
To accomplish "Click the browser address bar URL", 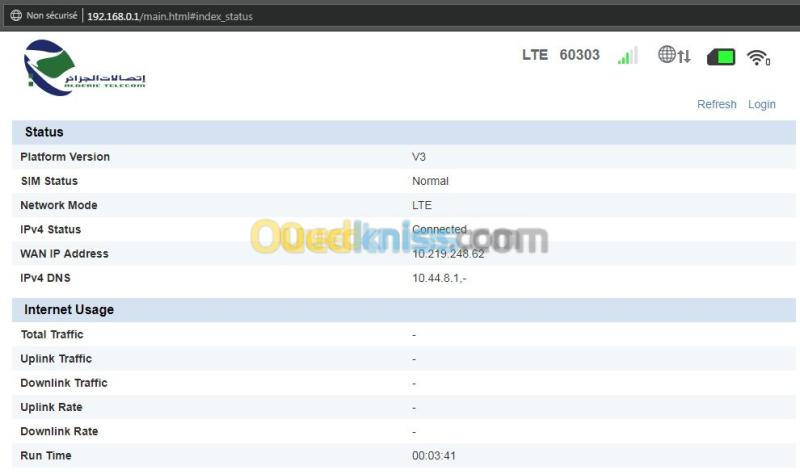I will pyautogui.click(x=170, y=16).
